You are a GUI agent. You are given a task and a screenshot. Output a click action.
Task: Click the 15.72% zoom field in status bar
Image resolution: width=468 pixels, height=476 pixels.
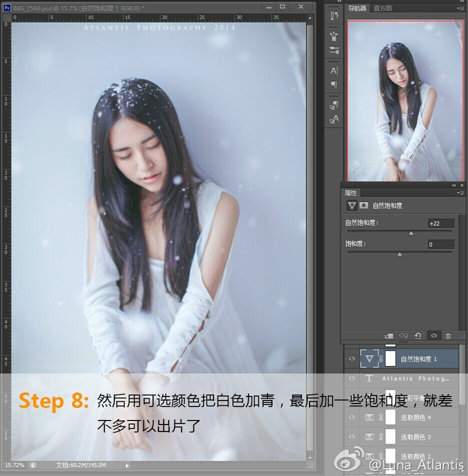tap(15, 465)
